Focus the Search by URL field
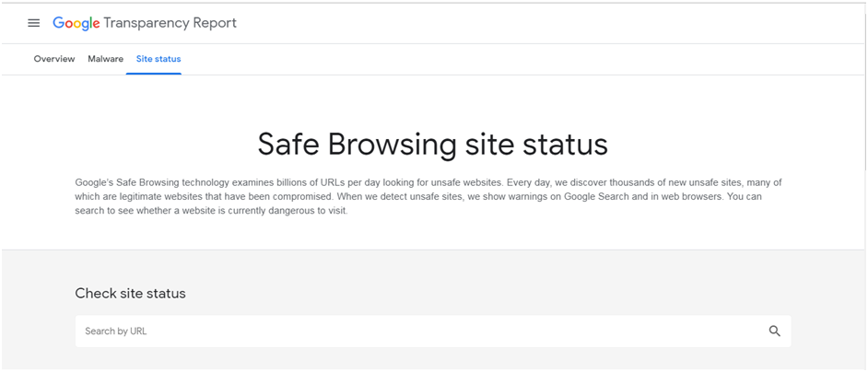The height and width of the screenshot is (372, 868). pos(433,331)
